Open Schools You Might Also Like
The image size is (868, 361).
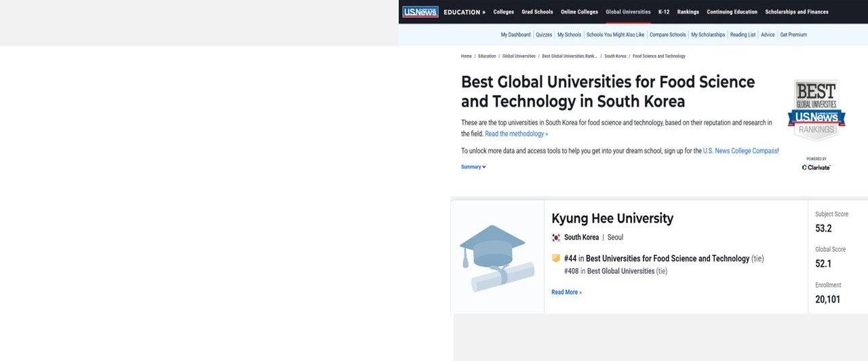[x=616, y=35]
